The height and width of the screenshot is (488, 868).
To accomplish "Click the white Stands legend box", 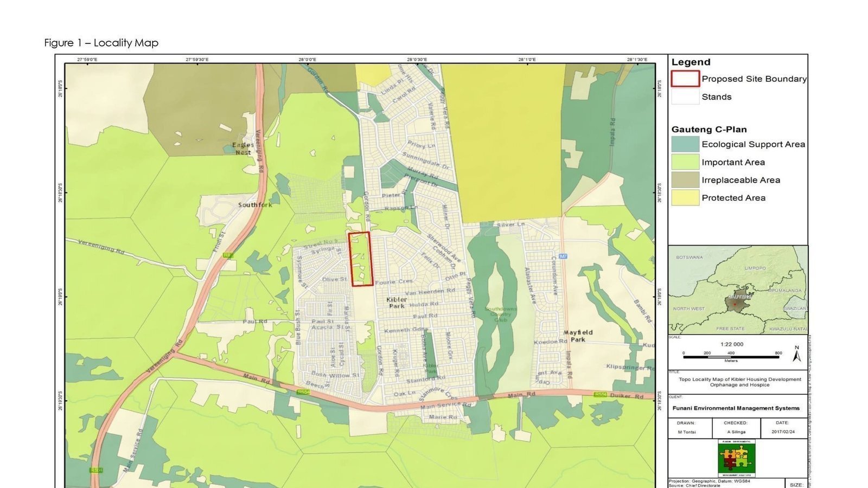I will click(x=685, y=97).
